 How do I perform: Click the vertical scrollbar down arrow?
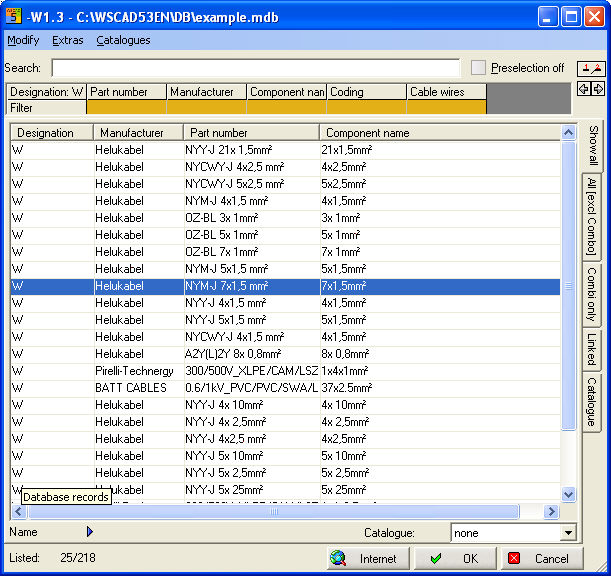click(x=569, y=495)
